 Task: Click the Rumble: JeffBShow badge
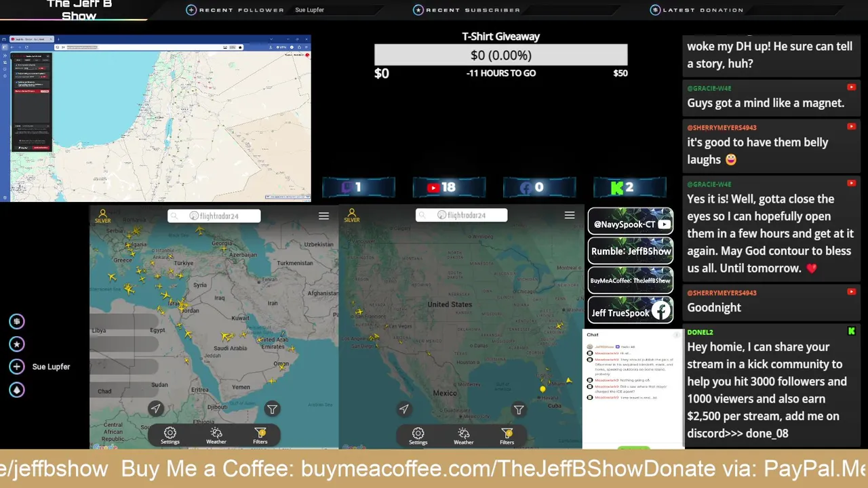(x=631, y=251)
